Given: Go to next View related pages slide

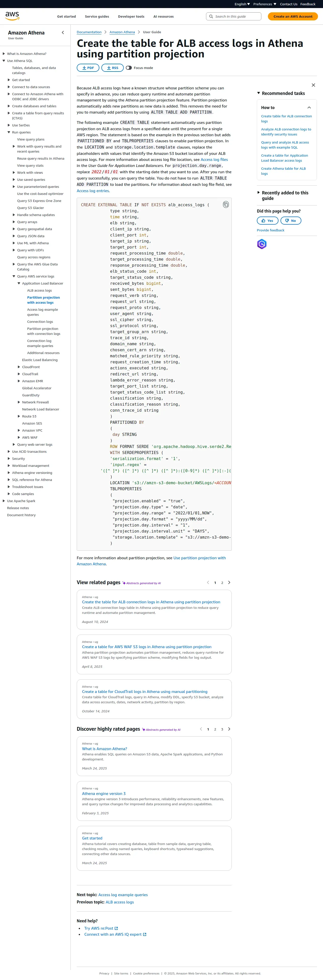Looking at the screenshot, I should click(x=229, y=582).
